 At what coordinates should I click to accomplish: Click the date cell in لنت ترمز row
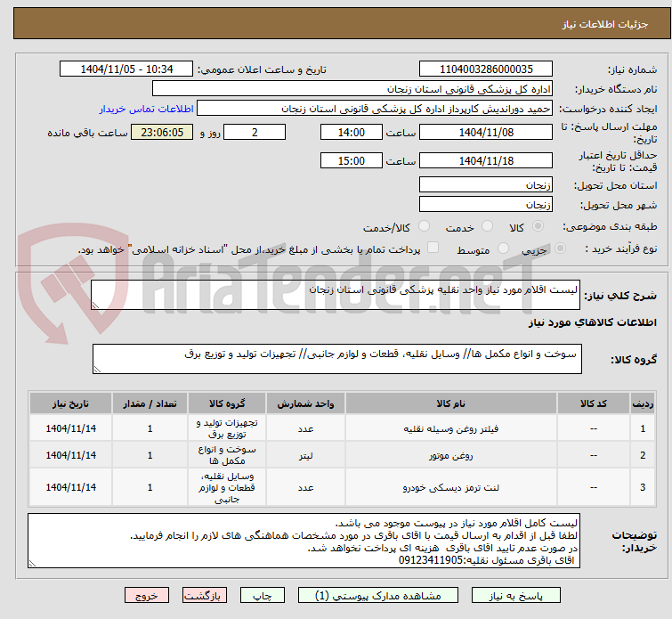point(70,487)
